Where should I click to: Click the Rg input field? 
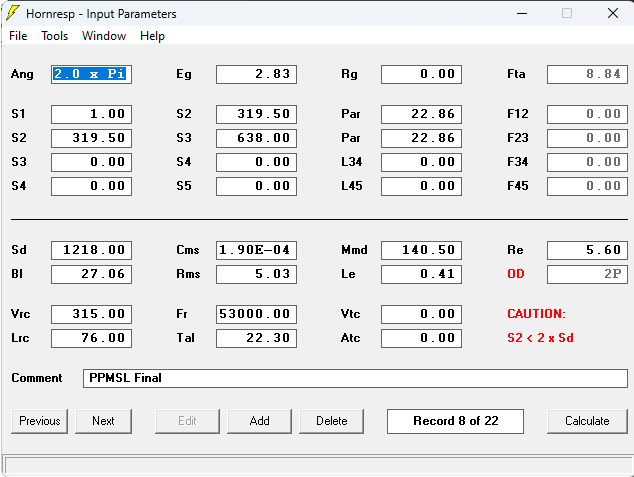tap(421, 74)
